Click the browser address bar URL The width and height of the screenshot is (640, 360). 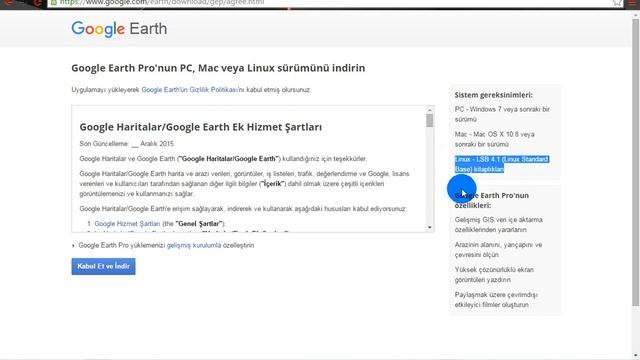coord(162,2)
